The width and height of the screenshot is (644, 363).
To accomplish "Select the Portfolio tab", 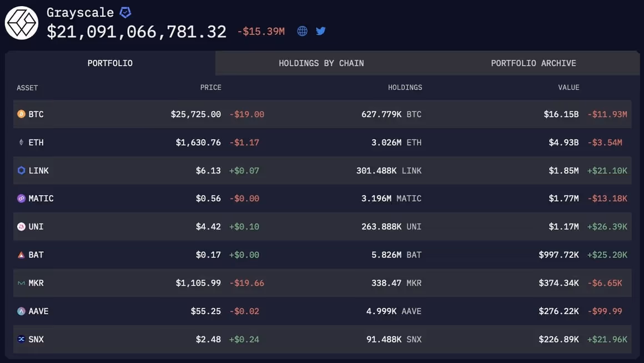I will click(109, 63).
